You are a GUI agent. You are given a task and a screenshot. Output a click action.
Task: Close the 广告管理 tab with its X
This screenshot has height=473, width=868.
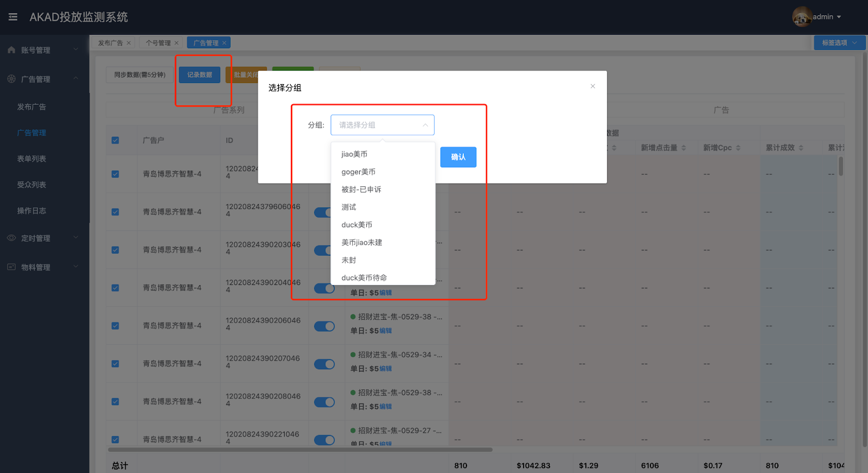[x=224, y=43]
